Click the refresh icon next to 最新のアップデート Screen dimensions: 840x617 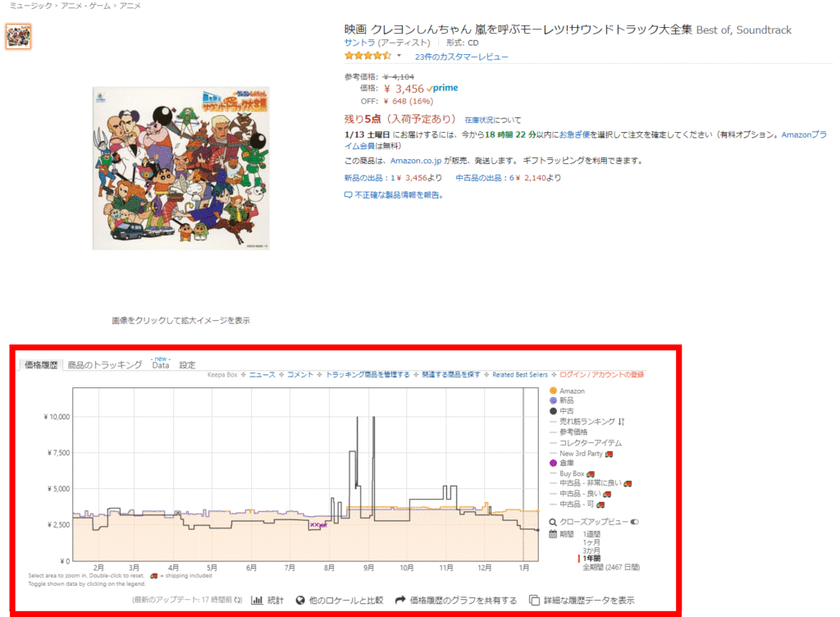(x=238, y=599)
